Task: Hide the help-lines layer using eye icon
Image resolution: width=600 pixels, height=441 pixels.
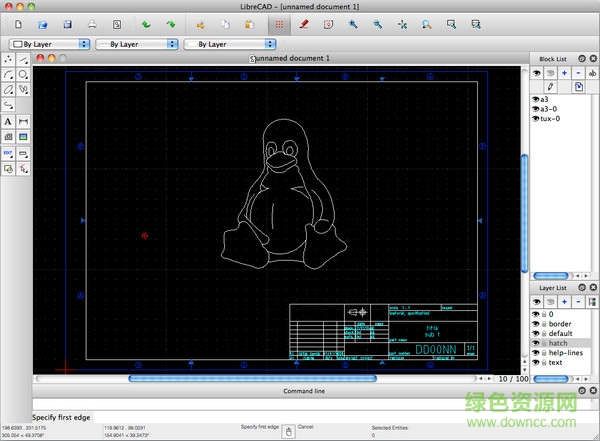Action: (534, 352)
